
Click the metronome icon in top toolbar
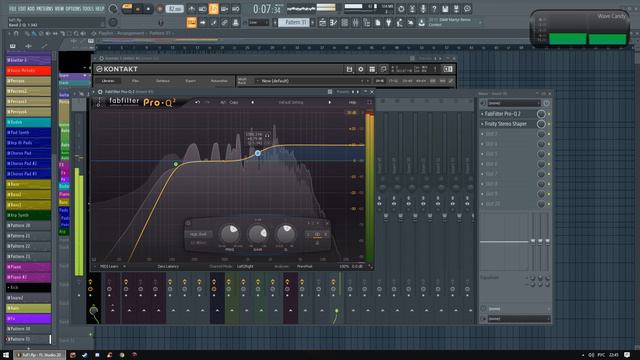coord(191,9)
